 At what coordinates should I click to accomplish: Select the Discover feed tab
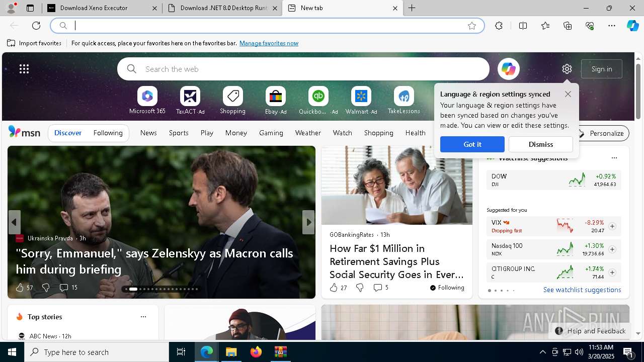[68, 133]
